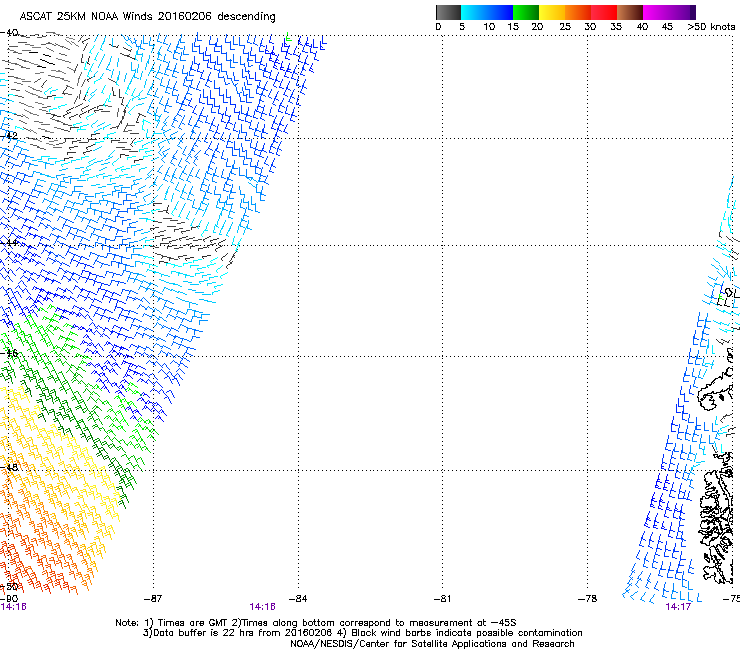
Task: Click the '14:16' time label below the -90 label
Action: (13, 607)
